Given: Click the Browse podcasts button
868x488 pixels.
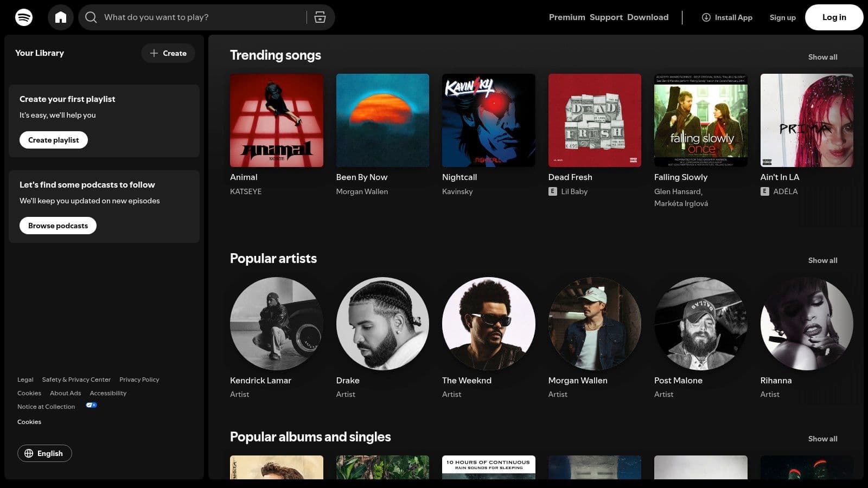Looking at the screenshot, I should tap(58, 226).
